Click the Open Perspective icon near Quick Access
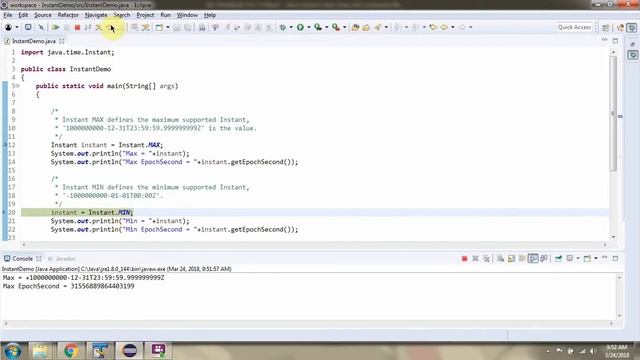Image resolution: width=640 pixels, height=360 pixels. (605, 27)
